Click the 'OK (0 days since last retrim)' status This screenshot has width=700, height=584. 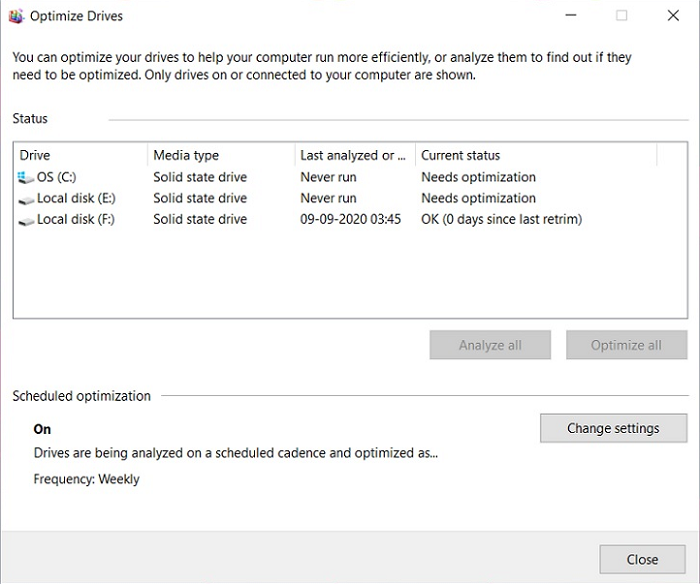pos(501,219)
